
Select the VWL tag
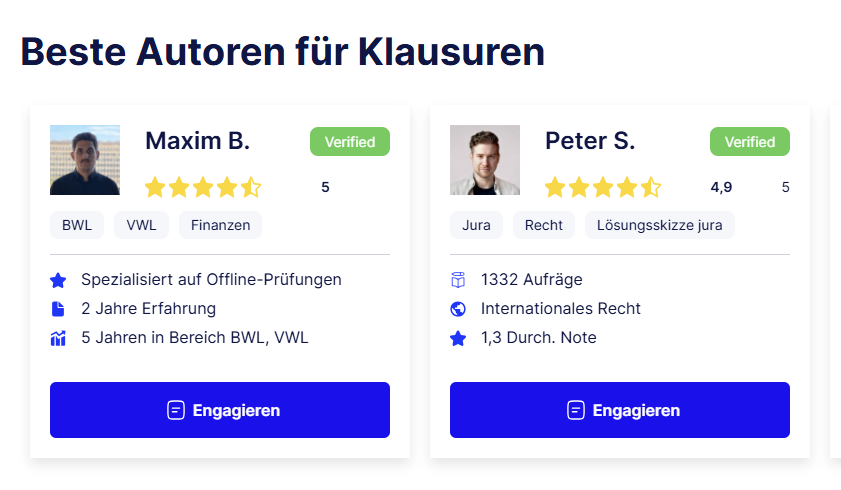click(141, 225)
